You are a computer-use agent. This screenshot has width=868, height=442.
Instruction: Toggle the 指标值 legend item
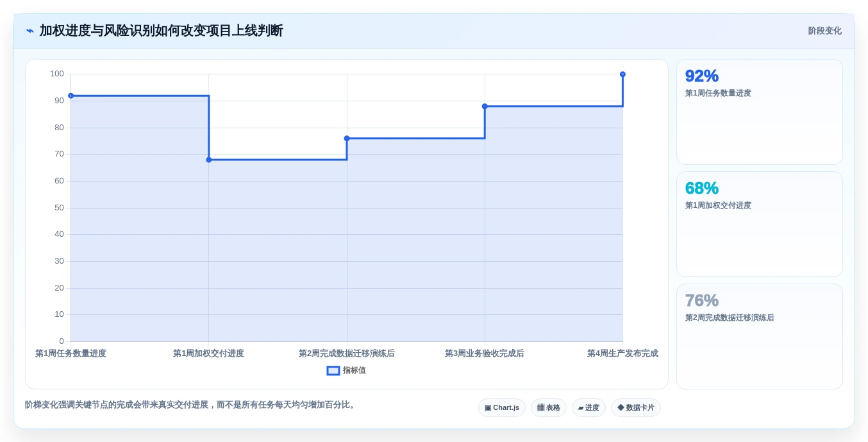346,371
